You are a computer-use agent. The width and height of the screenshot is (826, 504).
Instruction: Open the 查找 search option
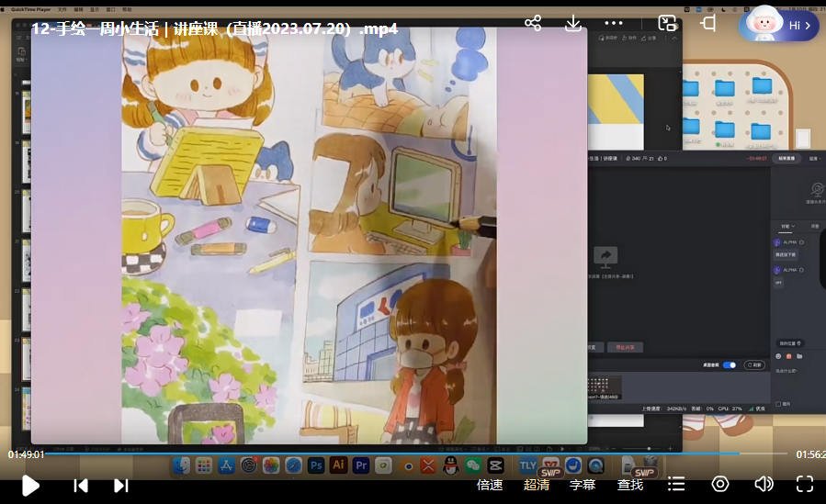point(630,485)
